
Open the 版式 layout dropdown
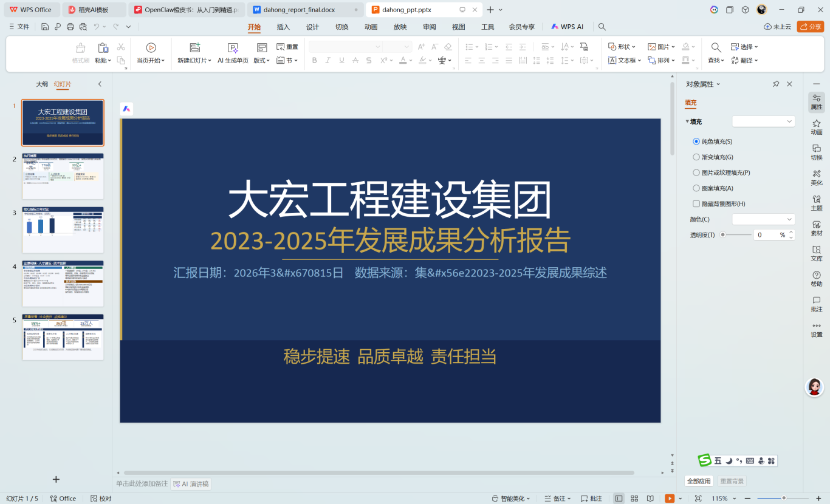(x=262, y=60)
